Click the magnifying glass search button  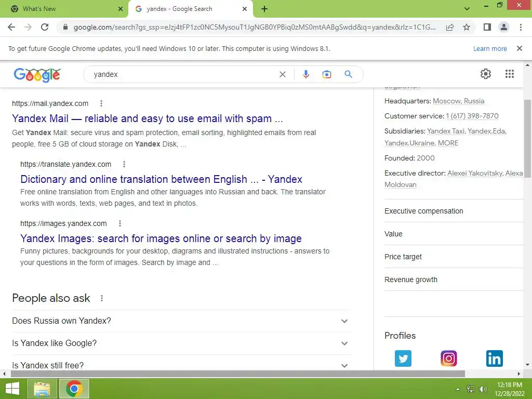click(x=348, y=74)
